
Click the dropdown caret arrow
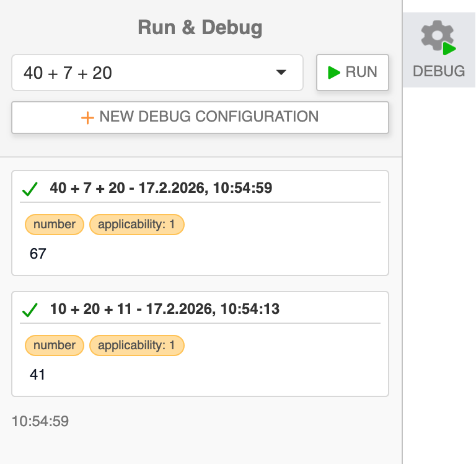[281, 73]
